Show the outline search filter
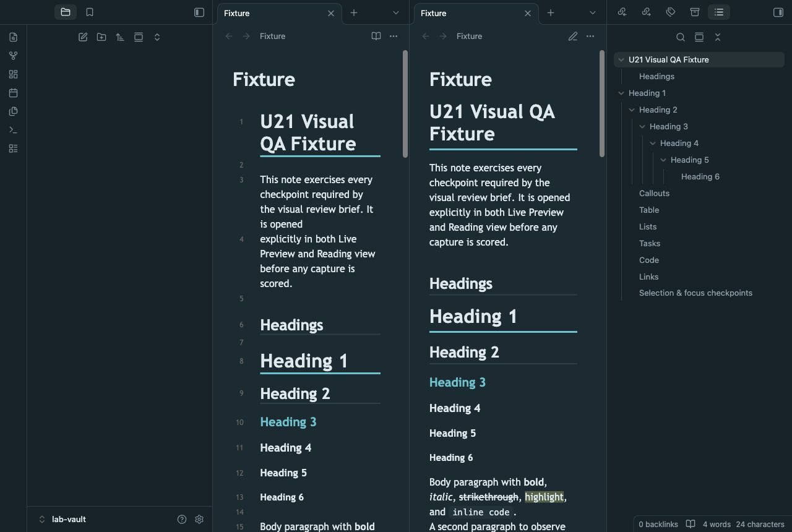 click(x=681, y=37)
